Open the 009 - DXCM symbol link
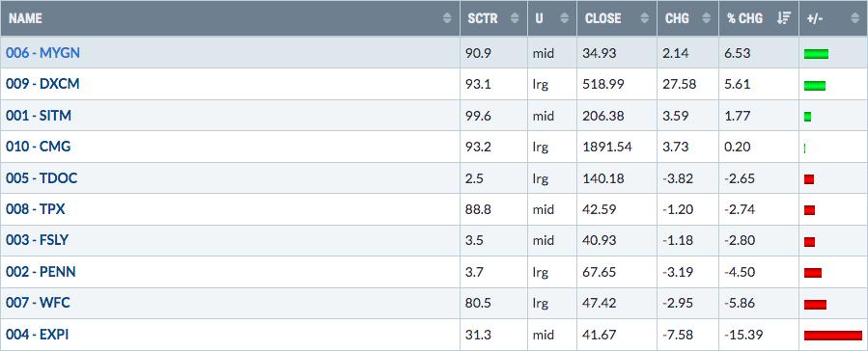 click(42, 84)
